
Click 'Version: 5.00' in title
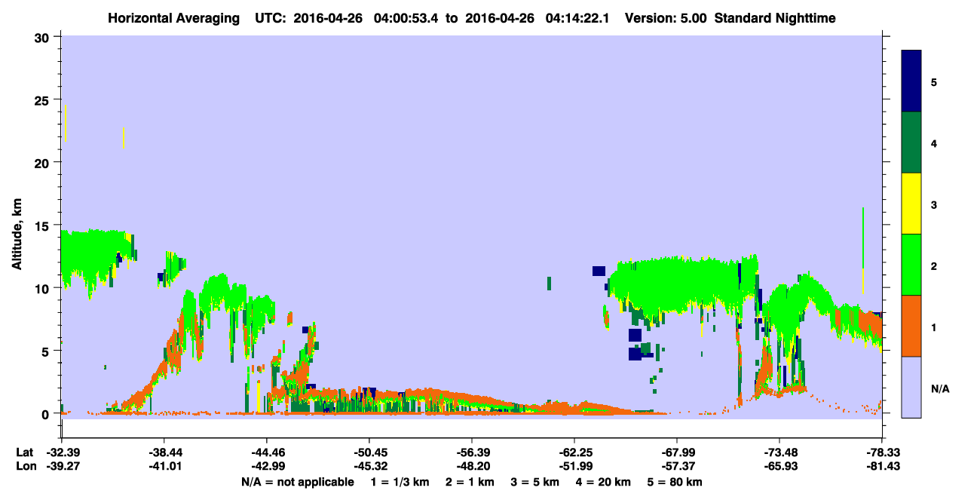coord(664,18)
